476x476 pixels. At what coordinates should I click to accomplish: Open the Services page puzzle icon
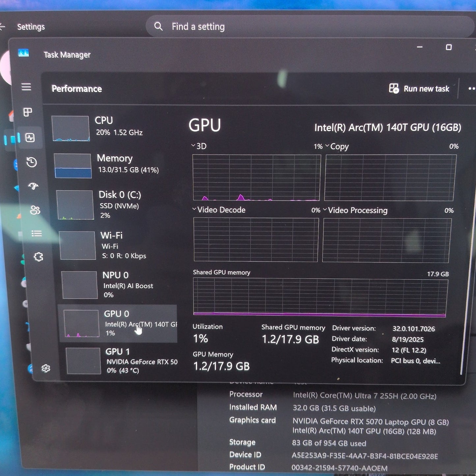click(x=39, y=257)
